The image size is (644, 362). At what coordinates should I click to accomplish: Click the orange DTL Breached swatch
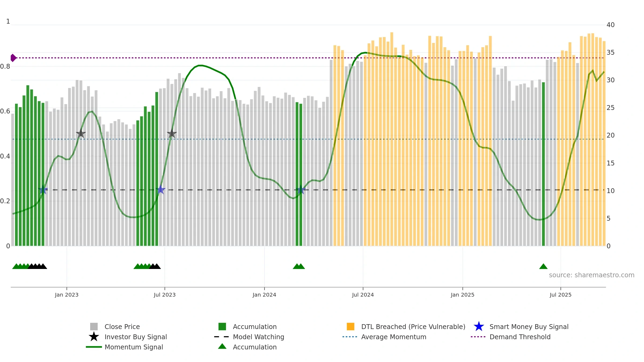(350, 327)
